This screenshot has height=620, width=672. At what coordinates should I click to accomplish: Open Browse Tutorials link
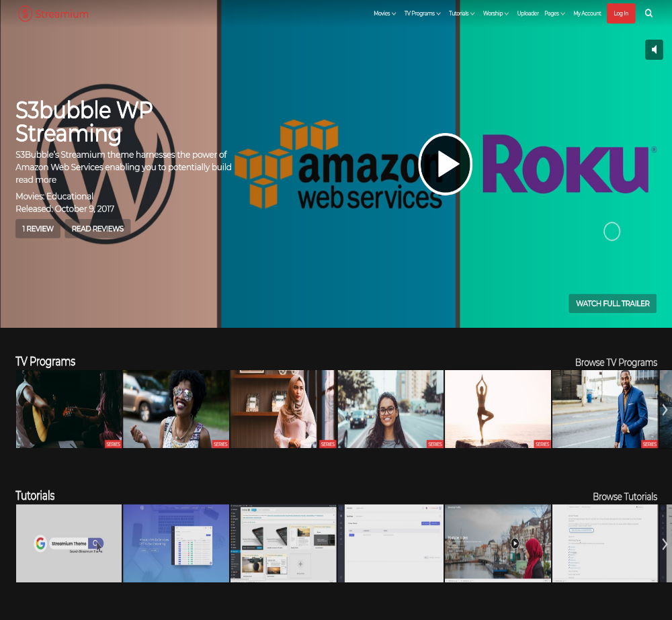625,496
